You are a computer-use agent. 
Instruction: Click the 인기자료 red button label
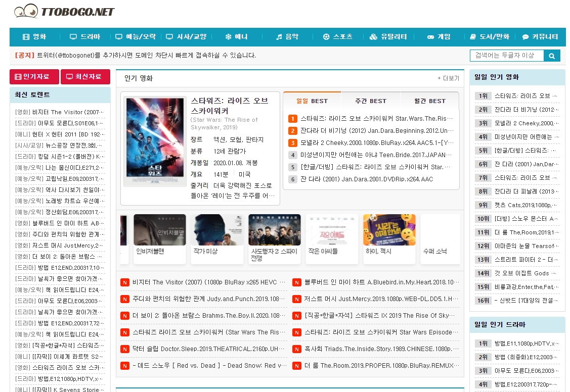coord(36,77)
